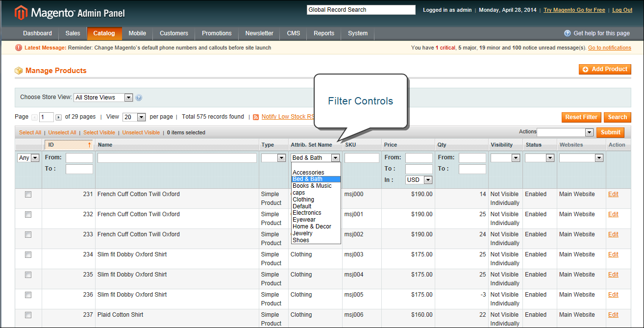Check the box for product ID 231
The image size is (644, 328).
[x=28, y=194]
